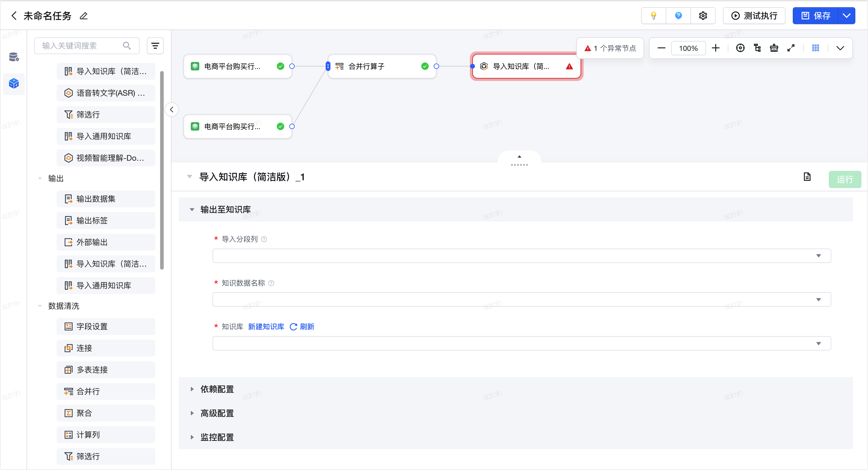Click the 保存 button

[x=815, y=16]
